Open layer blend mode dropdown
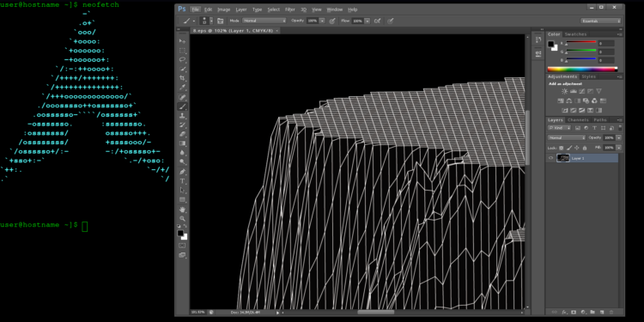The height and width of the screenshot is (322, 644). pos(567,137)
